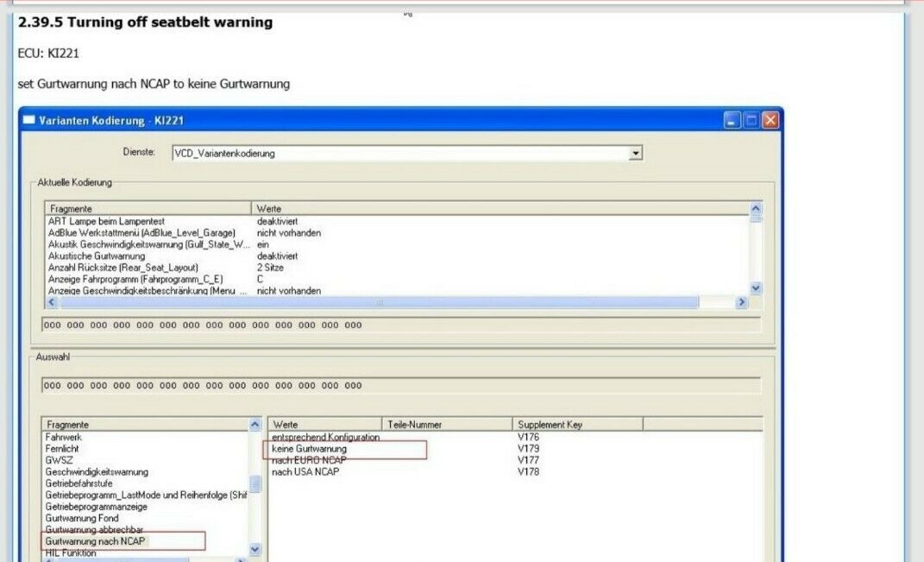Click scroll-down arrow of the Aktuelle Kodierung list
This screenshot has height=562, width=924.
[x=756, y=288]
